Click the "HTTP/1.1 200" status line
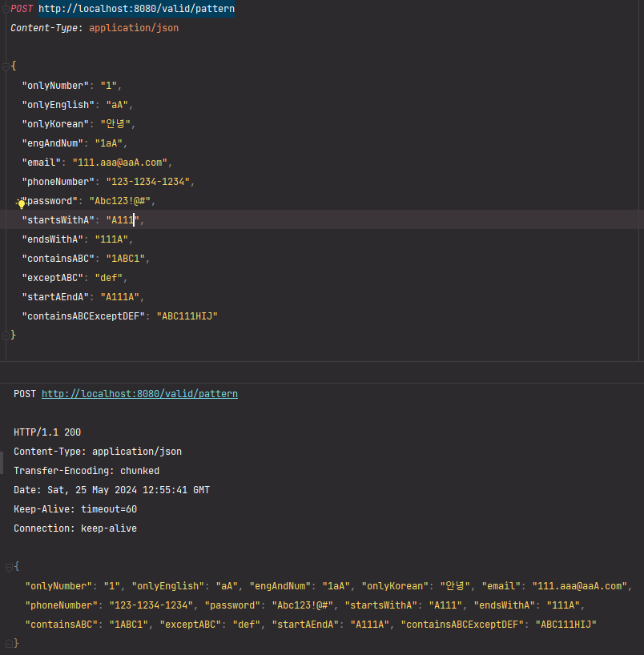Screen dimensions: 644x655 point(47,432)
